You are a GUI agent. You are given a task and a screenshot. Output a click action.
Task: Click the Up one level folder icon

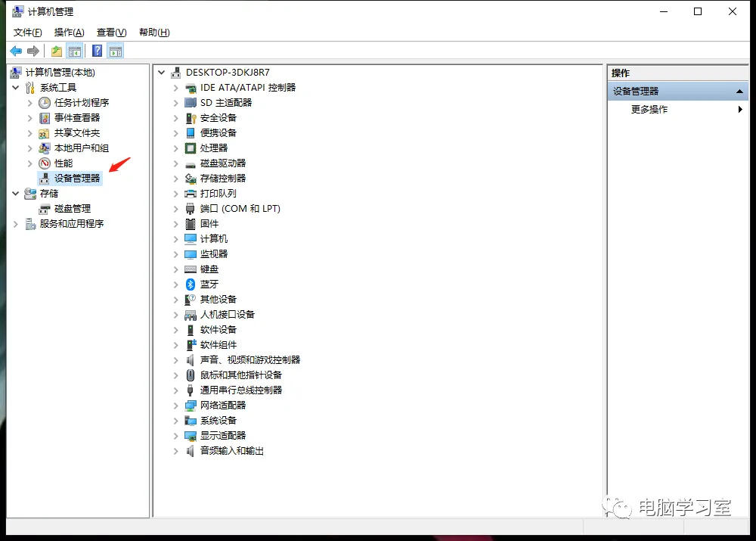[x=57, y=51]
